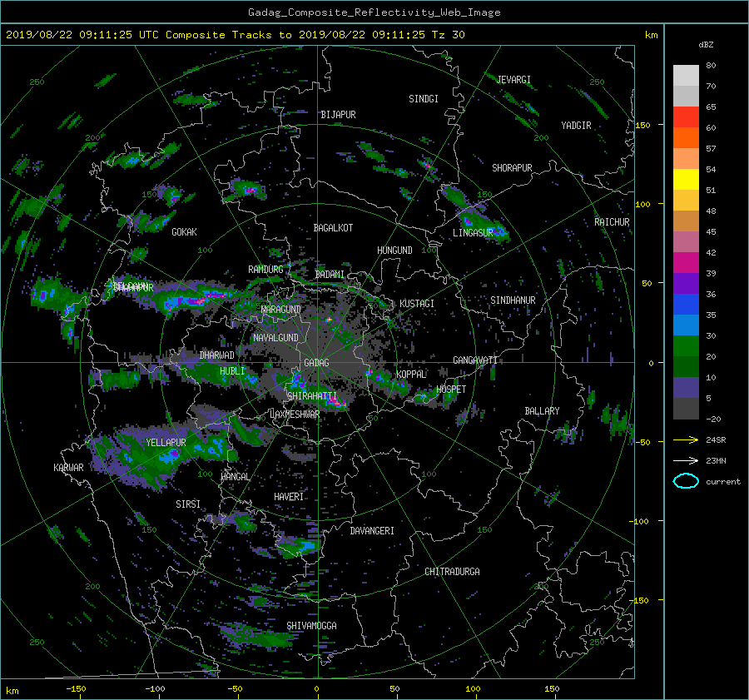The image size is (749, 700).
Task: Click the LINGASUR city label
Action: 473,233
